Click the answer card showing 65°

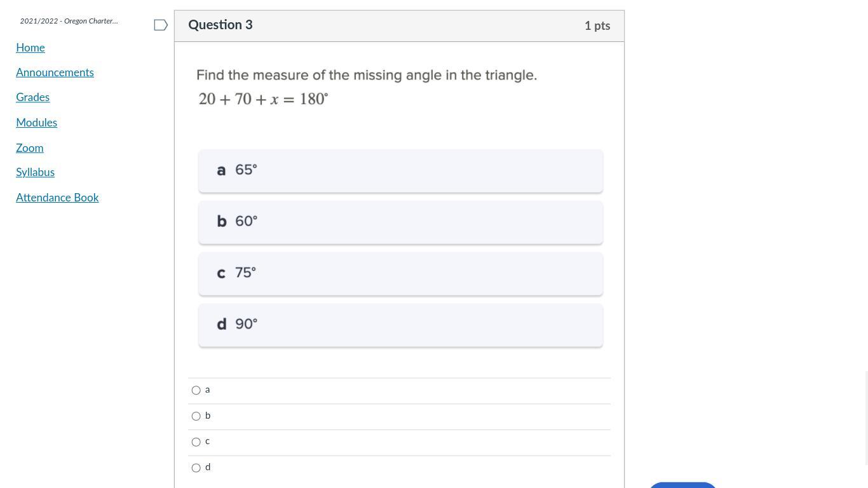pyautogui.click(x=400, y=171)
